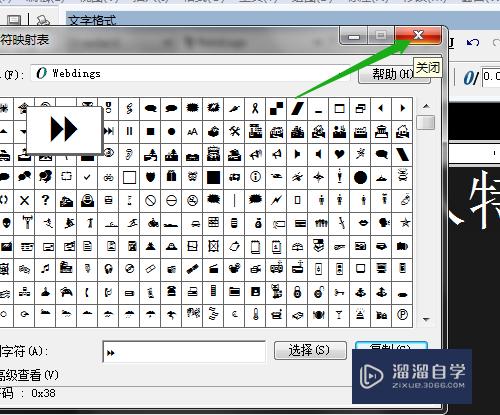Pick the prohibited circle-slash glyph
The width and height of the screenshot is (500, 415).
(x=150, y=200)
